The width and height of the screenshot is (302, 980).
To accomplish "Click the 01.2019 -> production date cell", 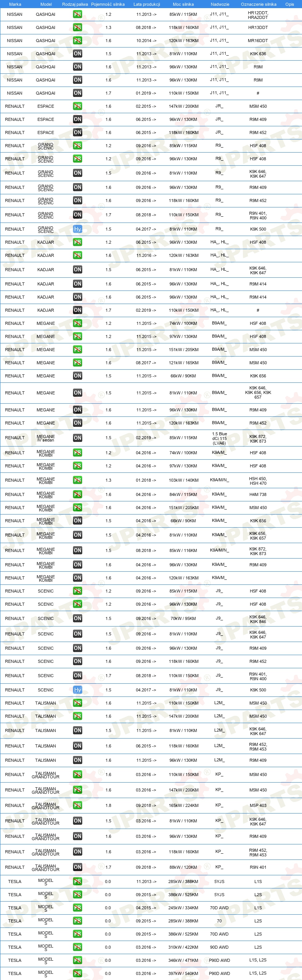I will (x=146, y=93).
